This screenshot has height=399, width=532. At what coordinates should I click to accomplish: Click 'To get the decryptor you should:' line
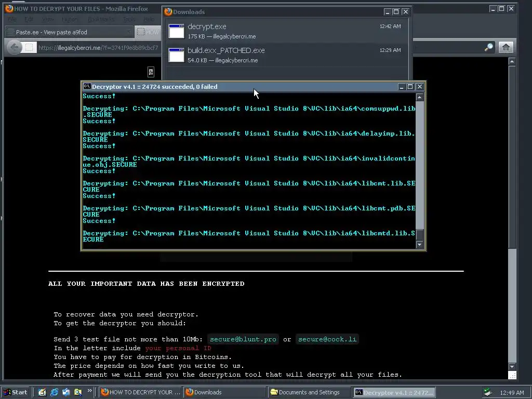click(120, 323)
